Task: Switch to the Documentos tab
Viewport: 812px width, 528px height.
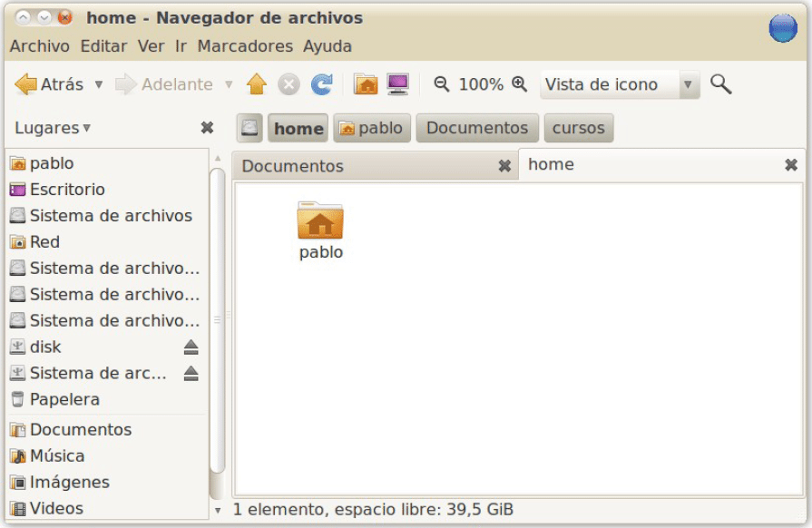Action: [x=293, y=166]
